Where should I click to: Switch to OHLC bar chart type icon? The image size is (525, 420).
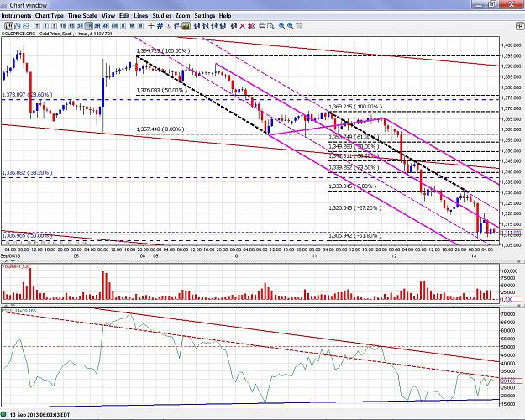point(18,26)
